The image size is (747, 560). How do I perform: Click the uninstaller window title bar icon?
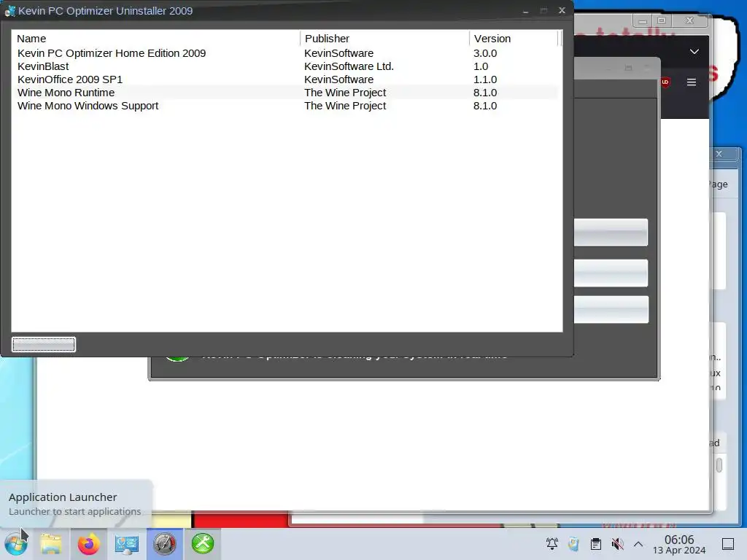9,11
